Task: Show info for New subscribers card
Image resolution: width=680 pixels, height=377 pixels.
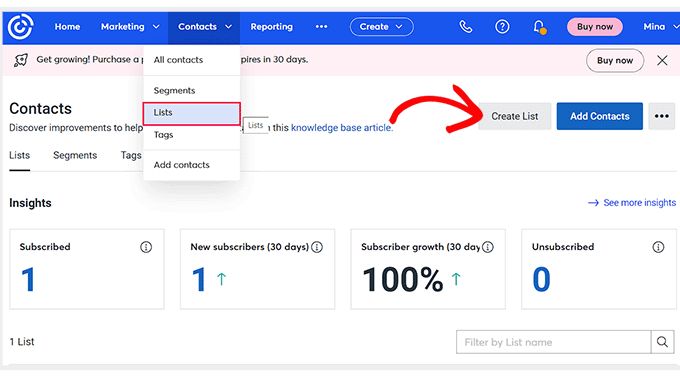Action: pyautogui.click(x=317, y=247)
